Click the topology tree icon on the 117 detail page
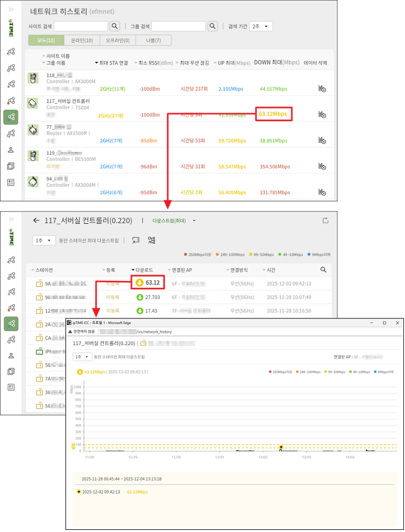Viewport: 405px width, 532px height. pos(152,241)
